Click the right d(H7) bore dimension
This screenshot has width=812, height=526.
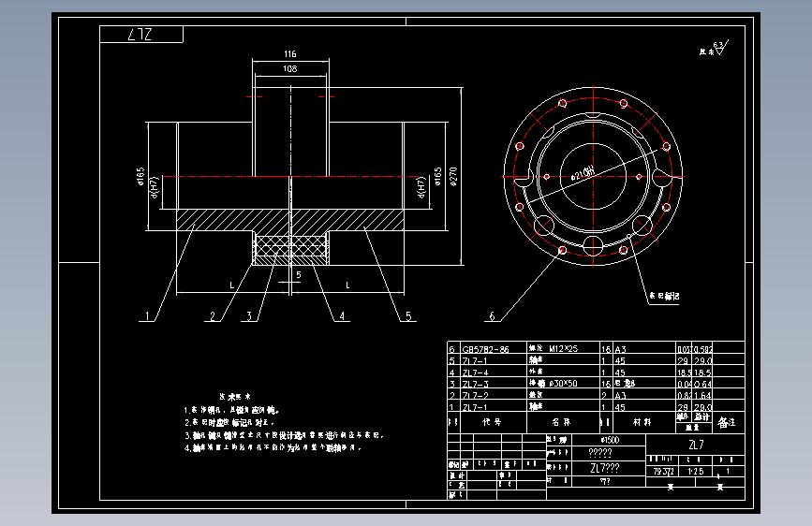coord(421,187)
